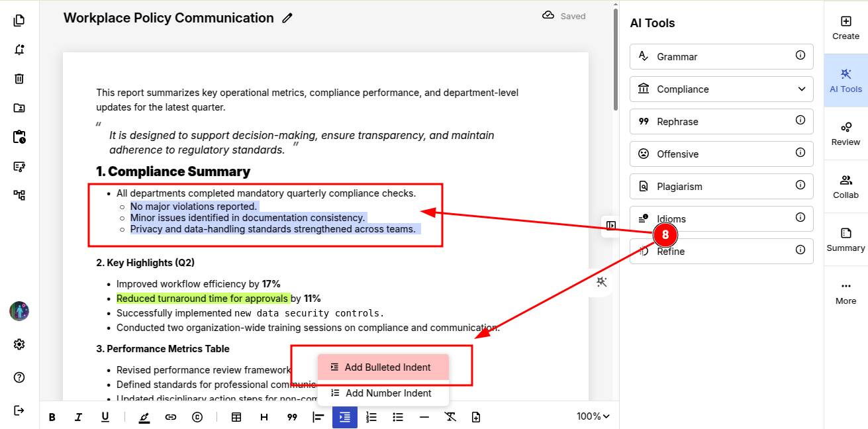Toggle underline text formatting

pos(105,417)
